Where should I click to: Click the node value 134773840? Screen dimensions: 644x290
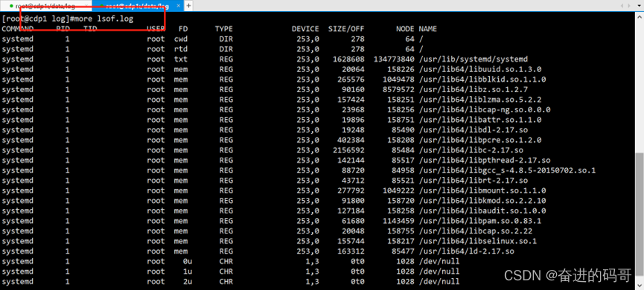click(x=394, y=59)
